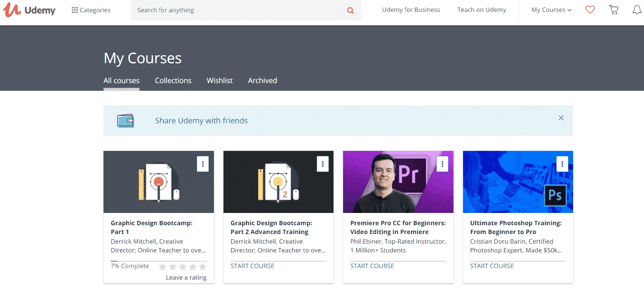Switch to the Wishlist tab
This screenshot has height=293, width=644.
(x=220, y=80)
